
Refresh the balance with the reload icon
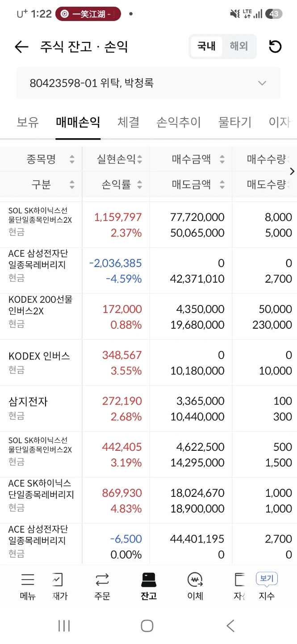(x=275, y=47)
